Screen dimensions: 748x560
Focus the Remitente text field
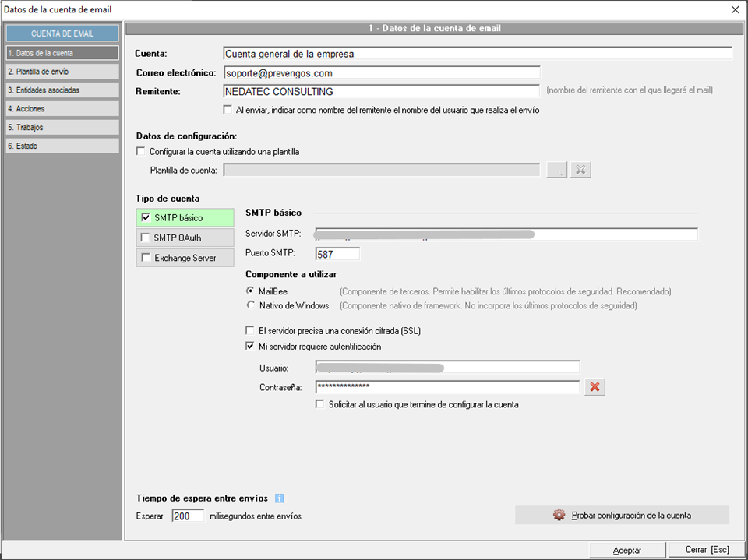pos(381,92)
